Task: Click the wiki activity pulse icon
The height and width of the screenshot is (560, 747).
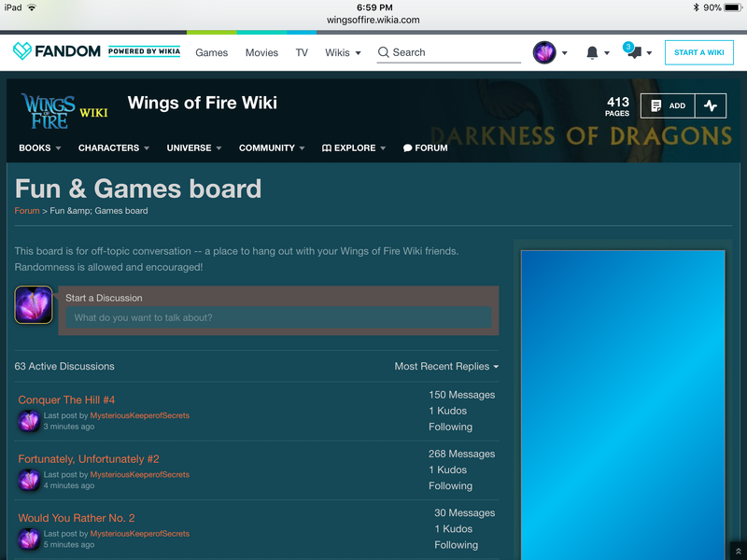Action: [x=711, y=105]
